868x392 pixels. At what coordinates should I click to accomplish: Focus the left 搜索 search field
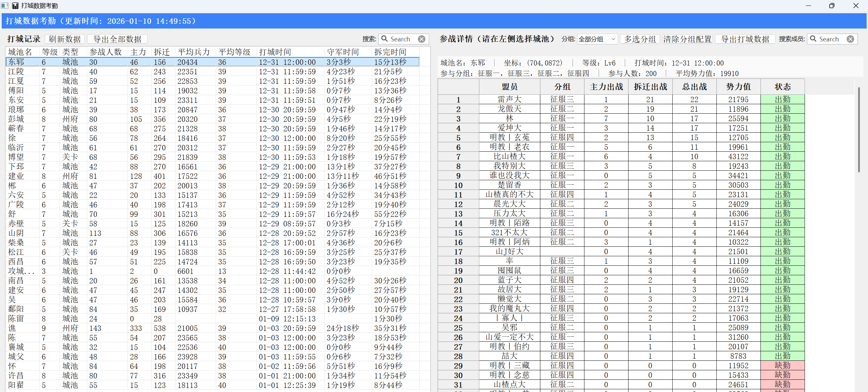pyautogui.click(x=404, y=39)
